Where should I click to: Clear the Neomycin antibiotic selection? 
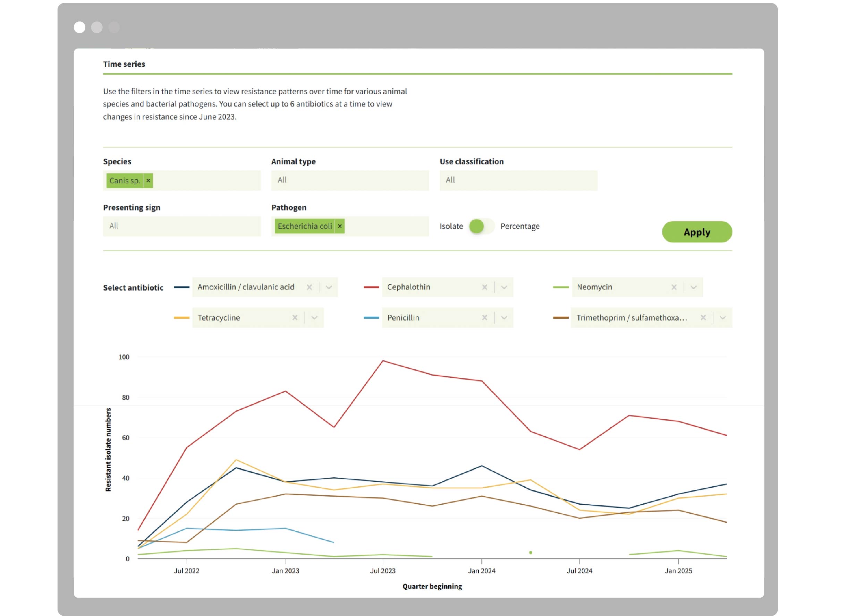(674, 287)
